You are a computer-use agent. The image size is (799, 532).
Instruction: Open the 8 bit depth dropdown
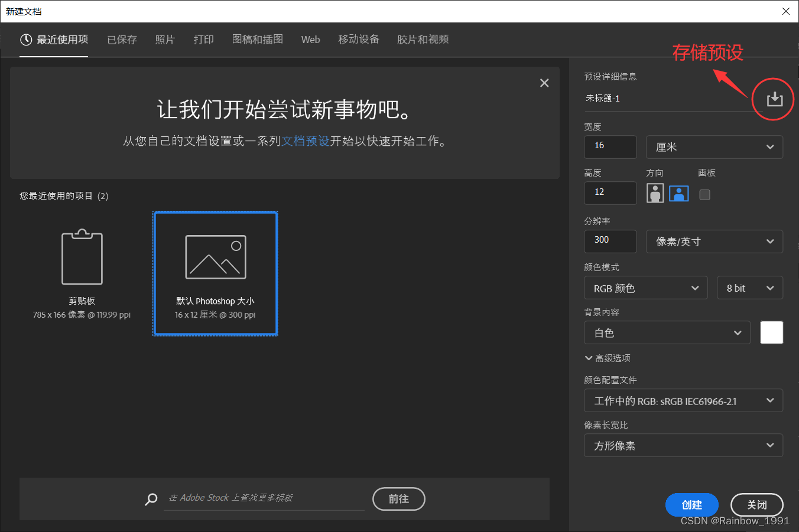[750, 288]
